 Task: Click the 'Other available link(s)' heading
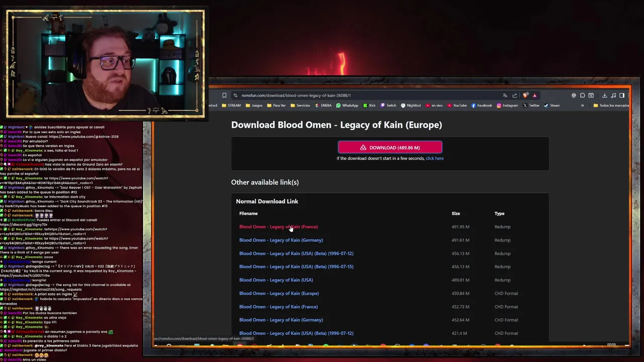(x=265, y=182)
